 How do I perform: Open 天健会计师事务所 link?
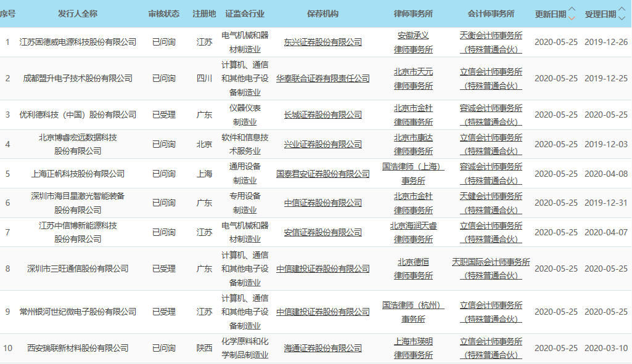click(x=491, y=203)
